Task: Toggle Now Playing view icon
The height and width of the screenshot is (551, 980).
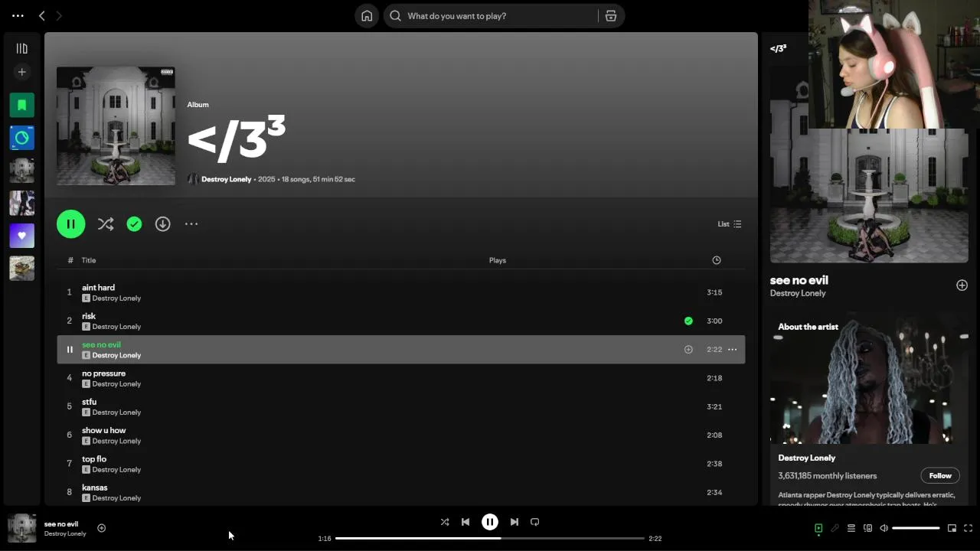Action: pos(818,528)
